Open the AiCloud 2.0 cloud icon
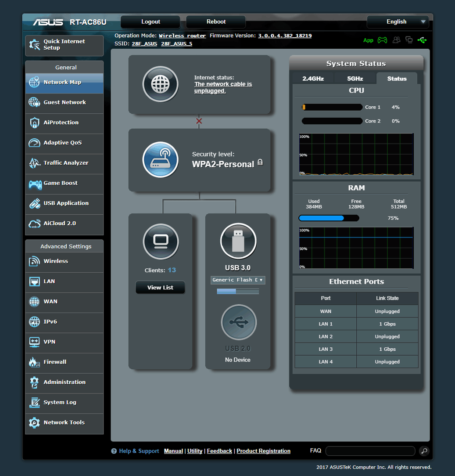 [34, 224]
